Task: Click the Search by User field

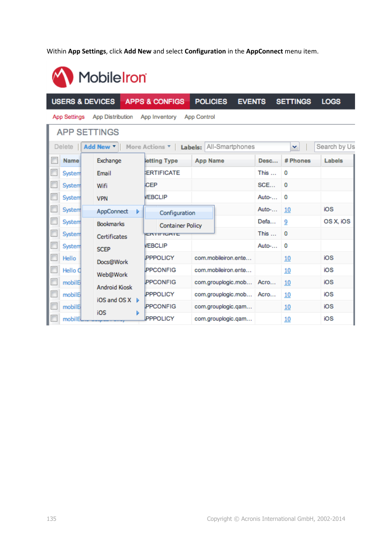Action: pos(334,147)
